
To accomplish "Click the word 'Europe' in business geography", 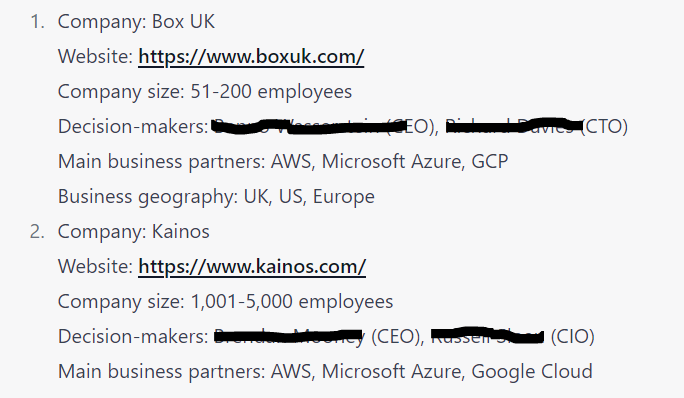I will pos(344,197).
